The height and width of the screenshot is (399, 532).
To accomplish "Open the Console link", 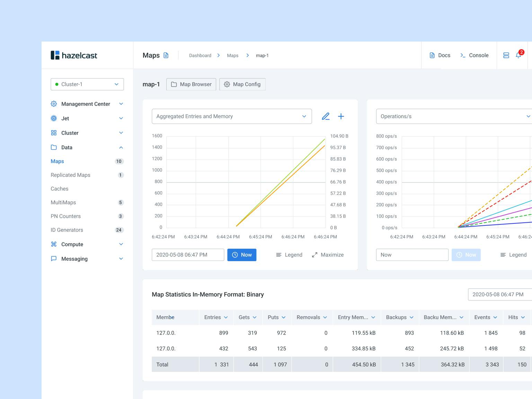I will coord(474,55).
